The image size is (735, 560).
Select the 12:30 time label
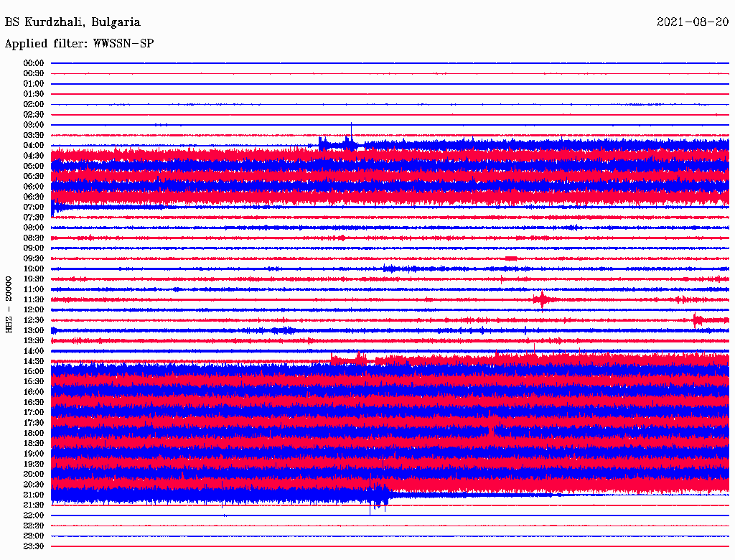pos(34,320)
